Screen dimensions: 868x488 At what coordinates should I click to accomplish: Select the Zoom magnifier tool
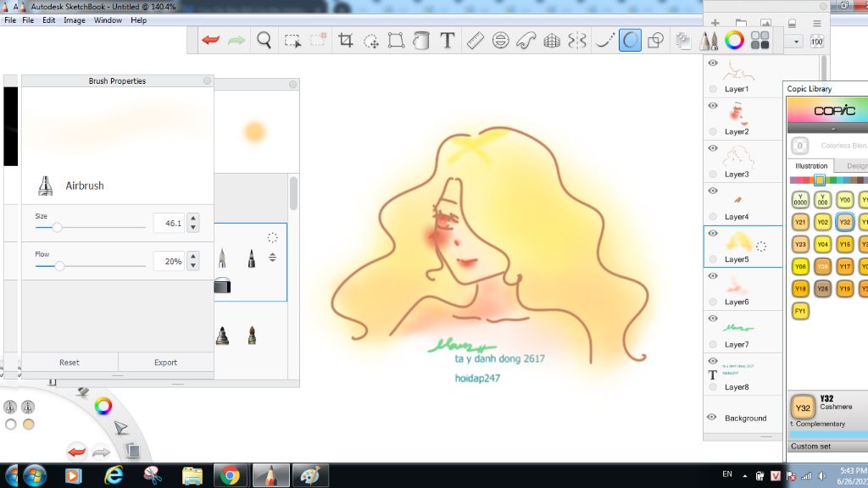[264, 40]
